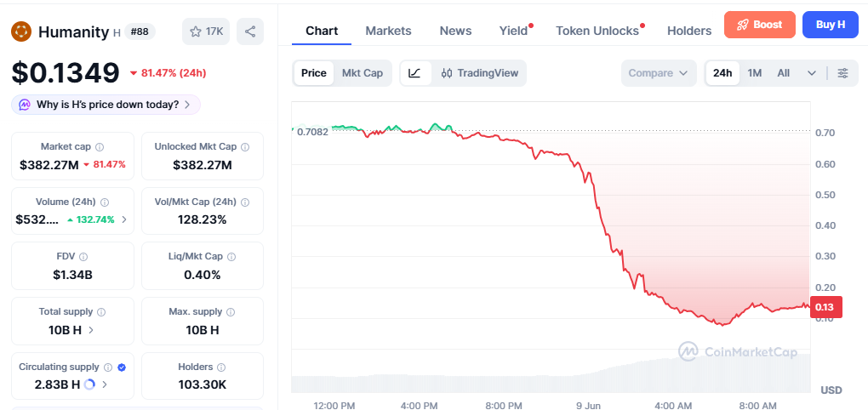Click the 103.30K Holders value
This screenshot has width=868, height=410.
(202, 384)
